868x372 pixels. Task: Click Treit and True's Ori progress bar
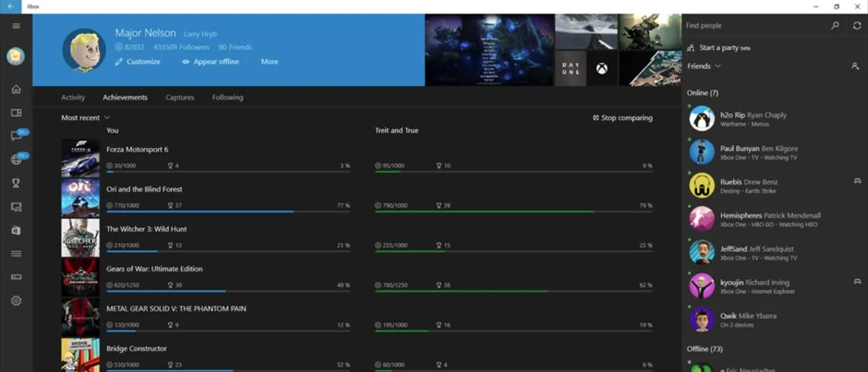(514, 212)
